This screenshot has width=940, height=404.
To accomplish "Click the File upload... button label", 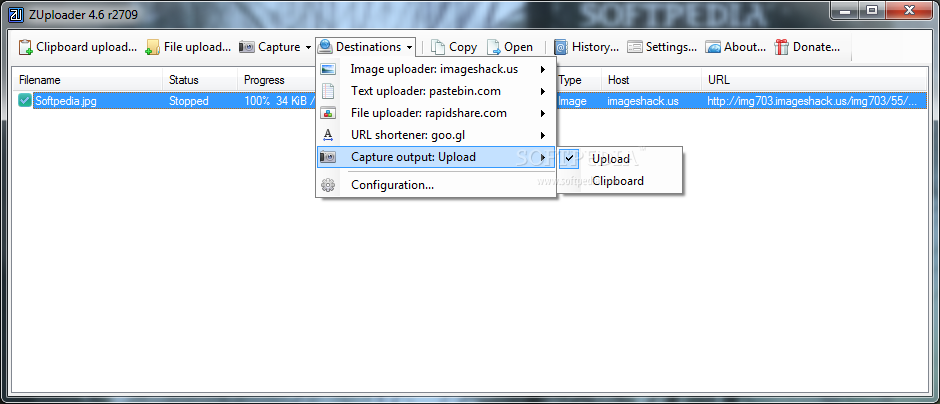I will pyautogui.click(x=197, y=47).
